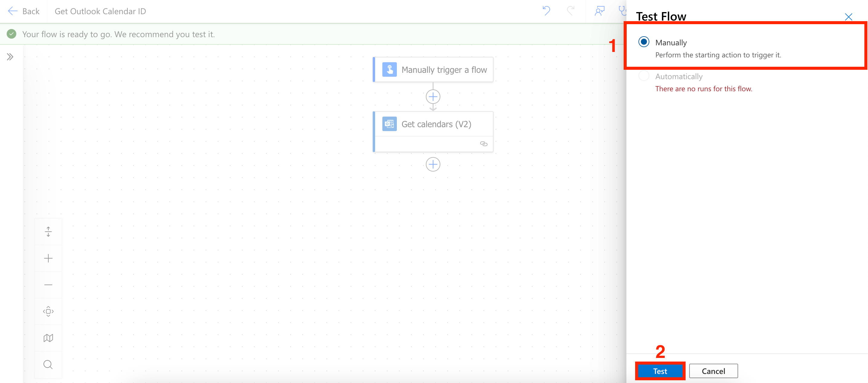Click the Undo icon in toolbar
868x383 pixels.
(x=546, y=11)
